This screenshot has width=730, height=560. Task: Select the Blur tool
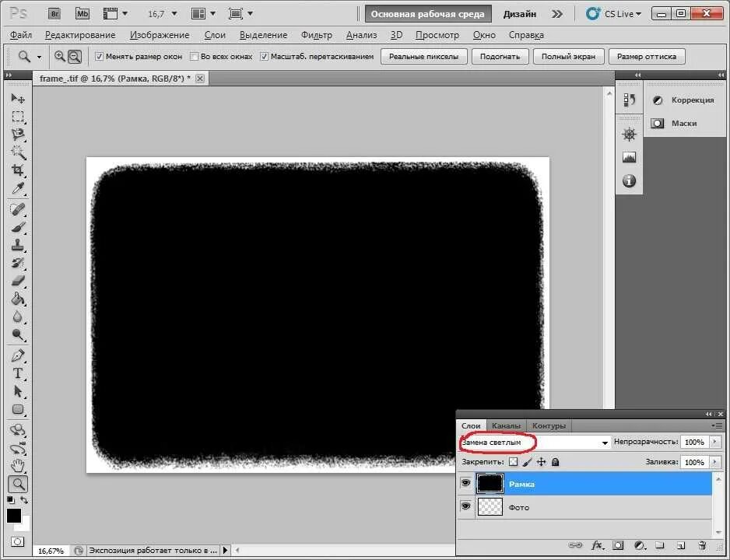pyautogui.click(x=18, y=317)
